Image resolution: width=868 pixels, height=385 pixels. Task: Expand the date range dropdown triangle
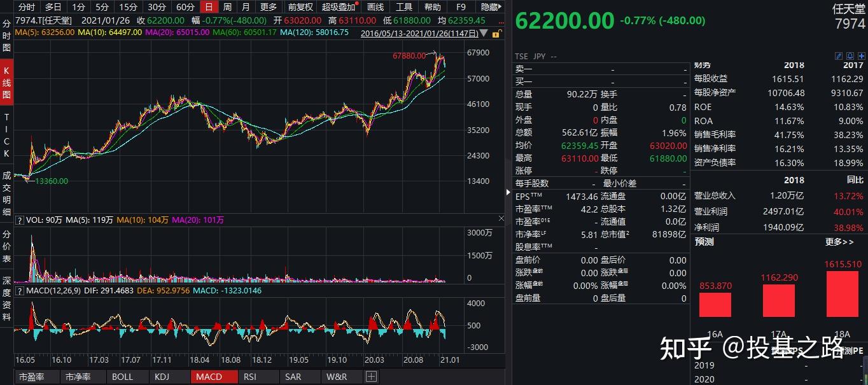(x=483, y=33)
